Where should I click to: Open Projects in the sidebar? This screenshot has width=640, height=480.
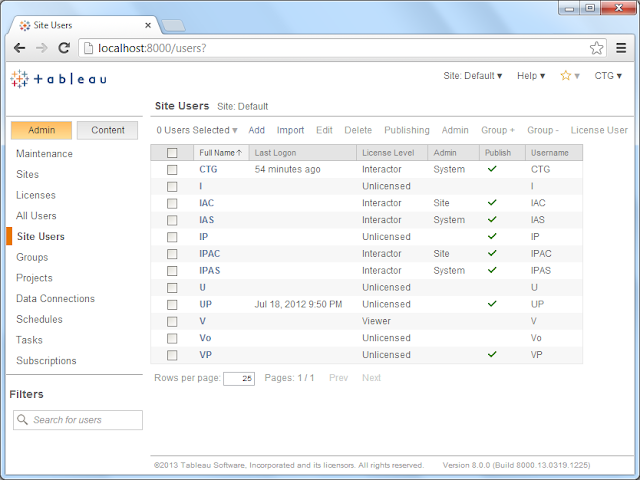click(x=34, y=278)
